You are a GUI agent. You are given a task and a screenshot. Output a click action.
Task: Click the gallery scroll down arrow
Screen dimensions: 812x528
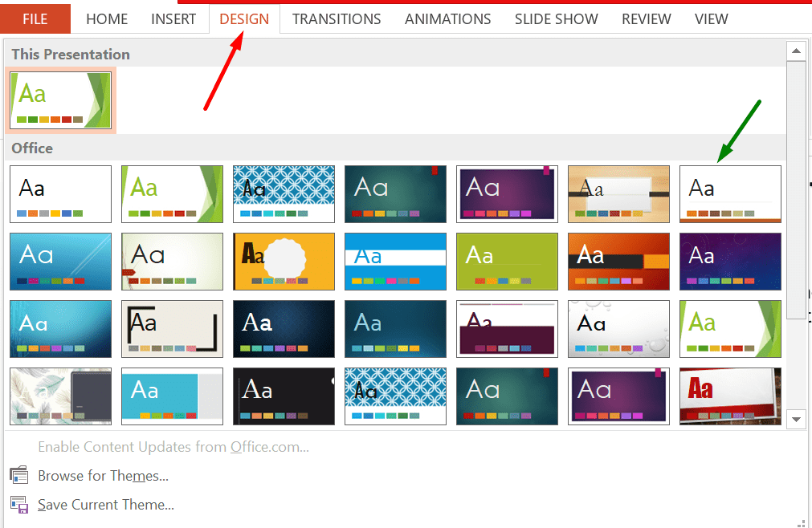point(796,419)
